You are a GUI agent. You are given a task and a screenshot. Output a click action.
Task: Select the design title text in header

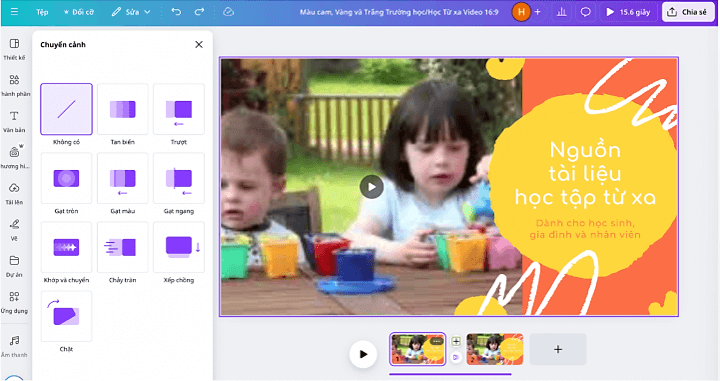click(399, 12)
